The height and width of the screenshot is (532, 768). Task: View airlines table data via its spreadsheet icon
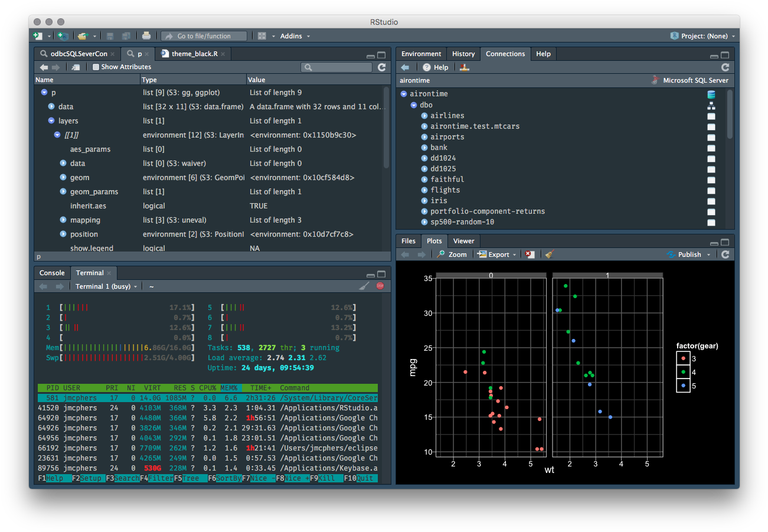711,115
